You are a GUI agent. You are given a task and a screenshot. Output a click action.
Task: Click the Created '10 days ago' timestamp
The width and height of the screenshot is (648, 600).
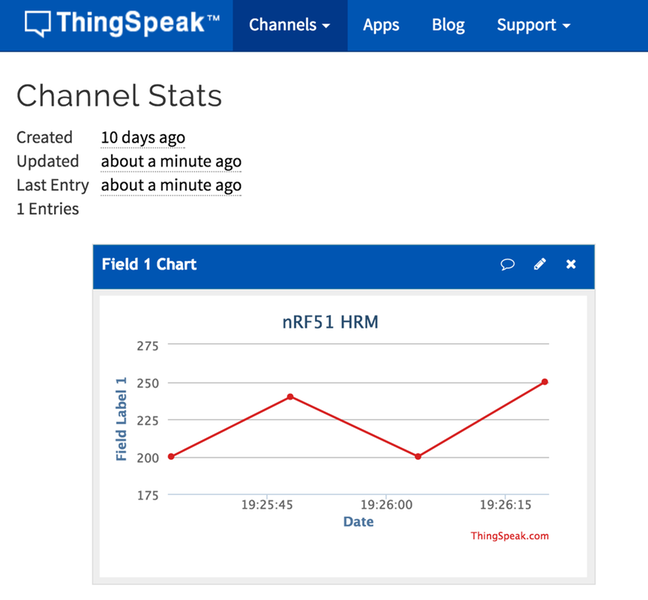tap(143, 138)
